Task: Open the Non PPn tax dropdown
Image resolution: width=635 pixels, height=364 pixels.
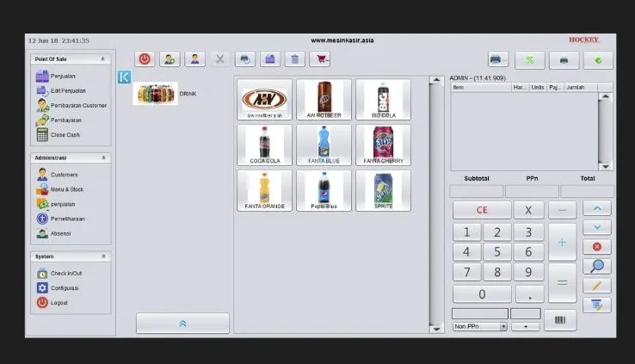Action: 480,326
